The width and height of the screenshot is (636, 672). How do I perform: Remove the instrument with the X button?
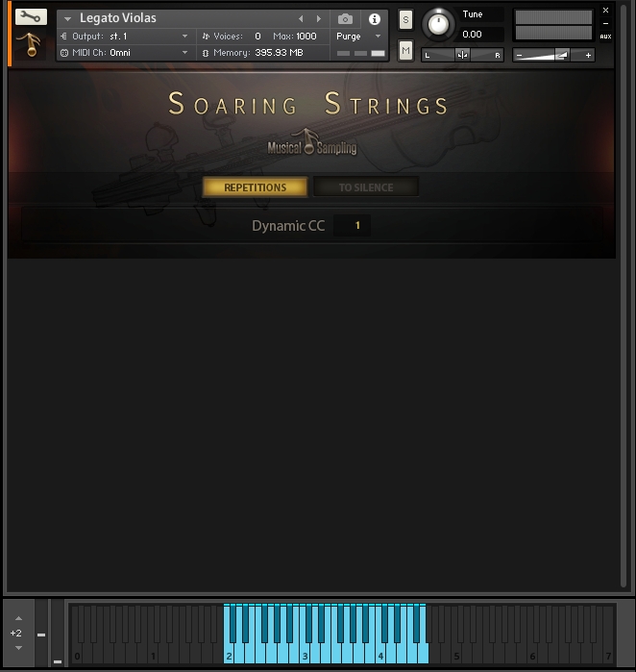tap(605, 10)
